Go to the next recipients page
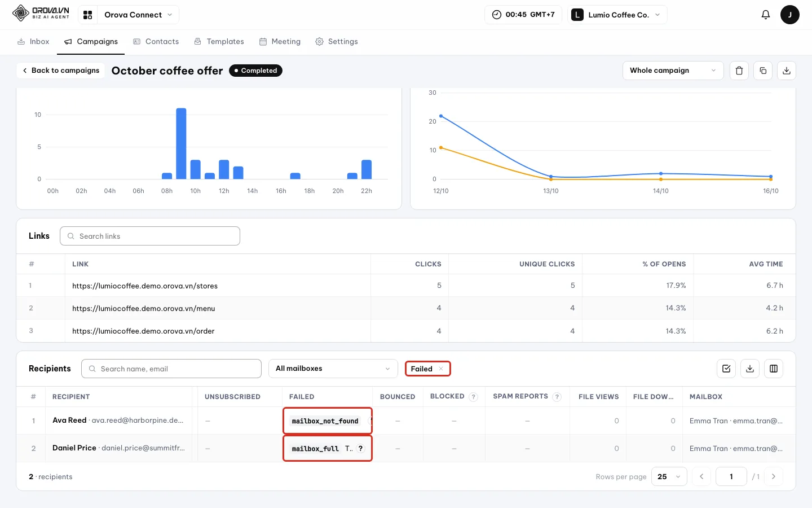 pos(773,476)
